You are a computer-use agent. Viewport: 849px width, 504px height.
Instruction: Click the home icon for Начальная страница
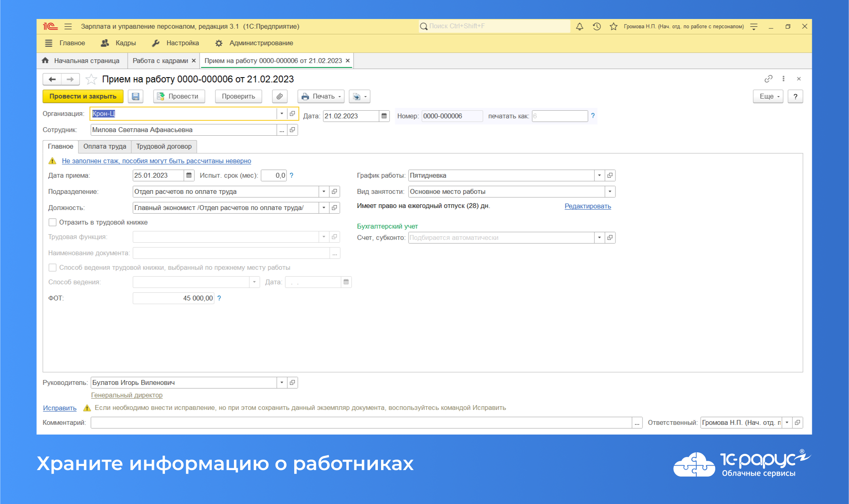tap(45, 60)
